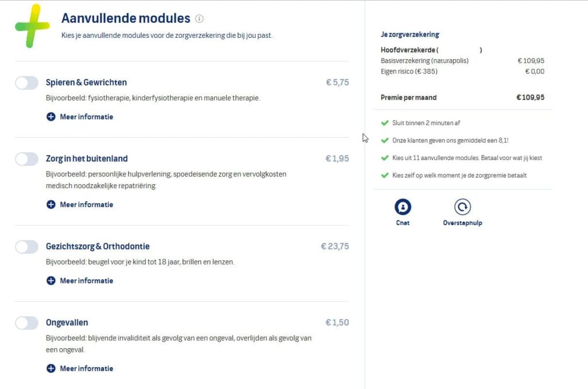Turn on the Ongevallen module toggle

[27, 323]
